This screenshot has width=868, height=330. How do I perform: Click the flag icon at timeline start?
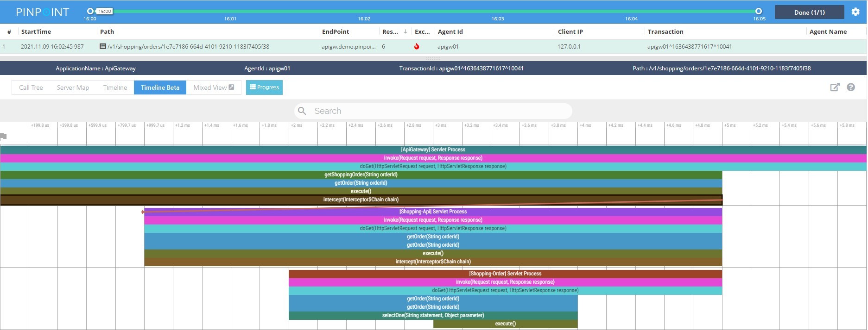pyautogui.click(x=4, y=136)
